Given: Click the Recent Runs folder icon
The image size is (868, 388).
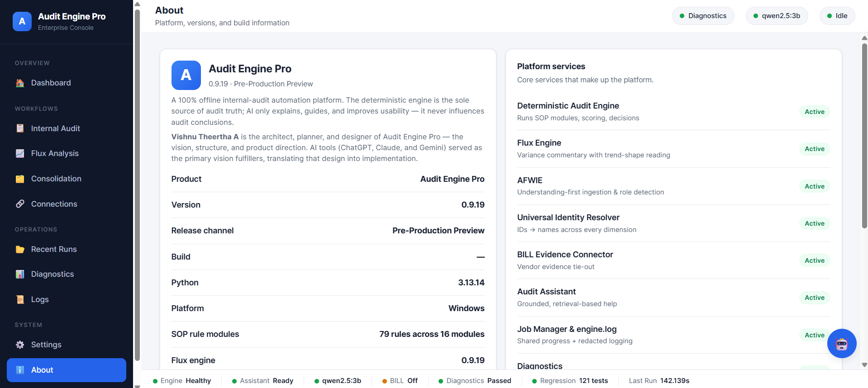Looking at the screenshot, I should click(20, 249).
